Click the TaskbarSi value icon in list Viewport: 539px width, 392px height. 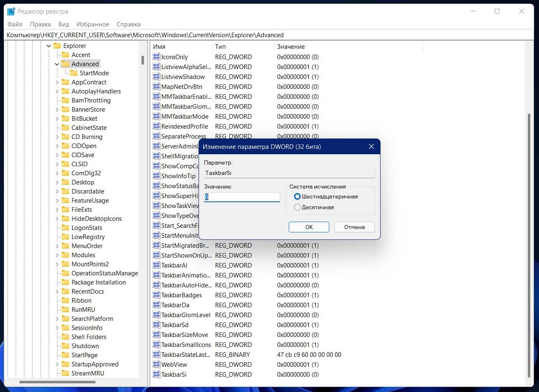coord(156,374)
